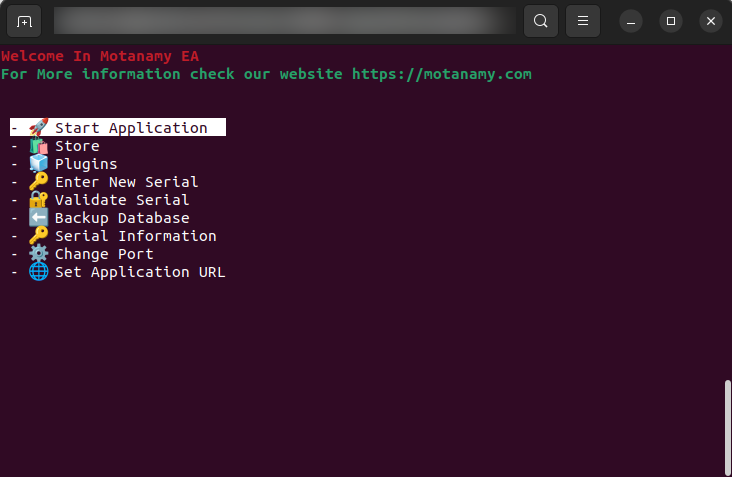Click the terminal vertical scrollbar thumb

click(726, 426)
